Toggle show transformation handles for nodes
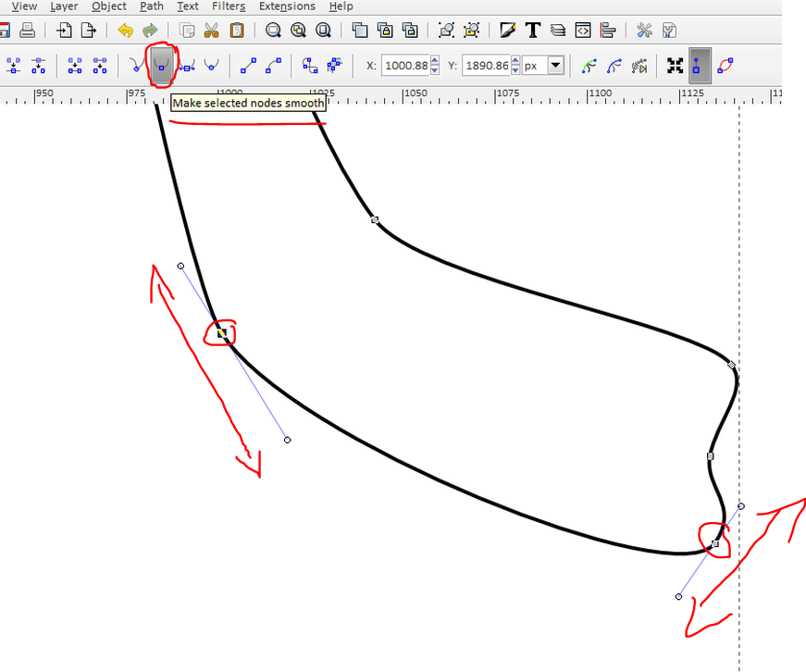The height and width of the screenshot is (672, 806). 675,66
